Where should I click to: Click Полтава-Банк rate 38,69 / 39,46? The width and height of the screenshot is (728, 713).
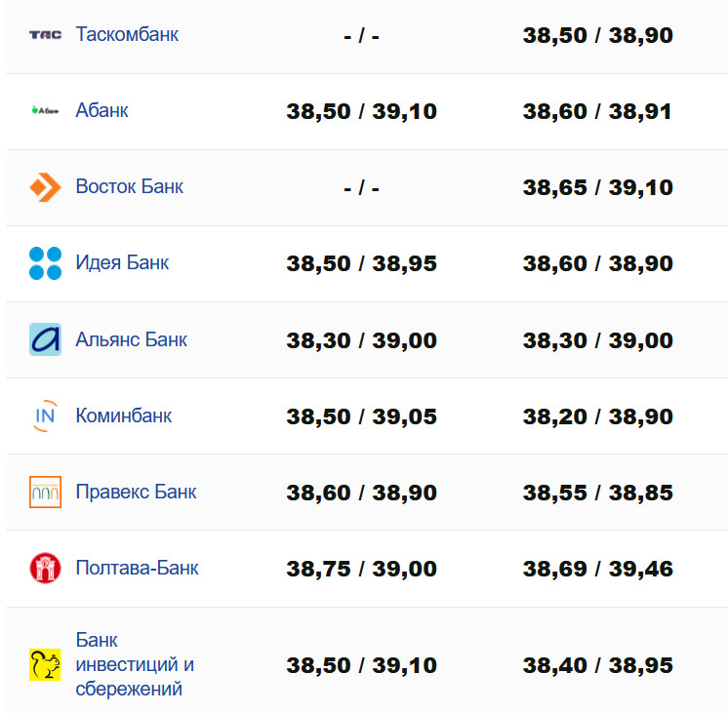(x=597, y=569)
